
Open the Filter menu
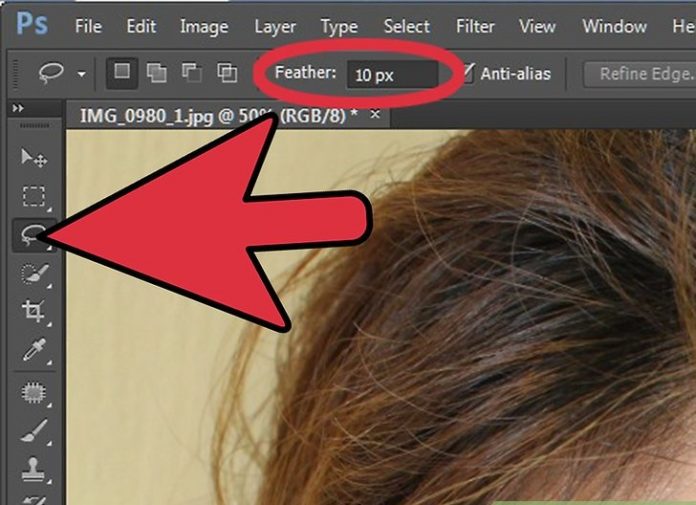[x=475, y=26]
